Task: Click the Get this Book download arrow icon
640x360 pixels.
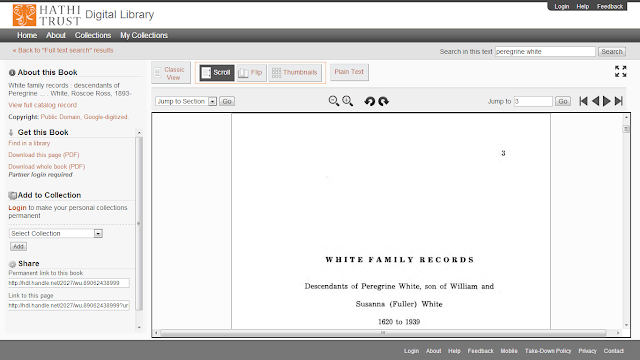Action: point(11,132)
